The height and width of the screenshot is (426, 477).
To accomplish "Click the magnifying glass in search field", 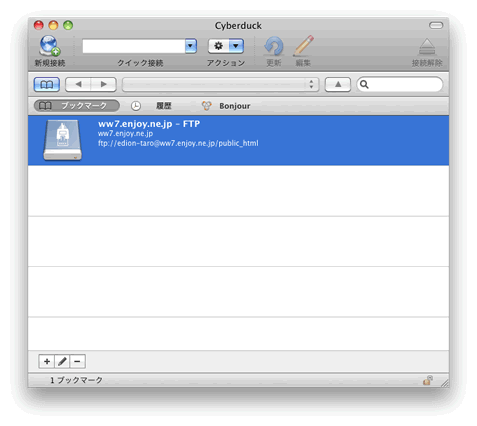I will (x=364, y=84).
